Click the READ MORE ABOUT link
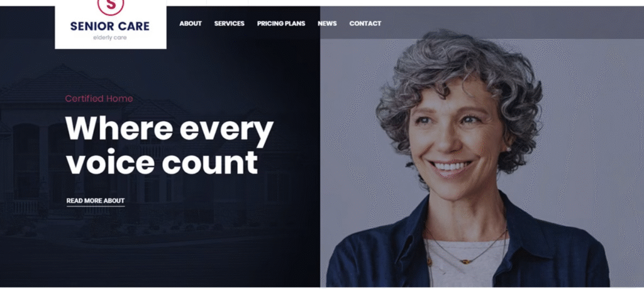The width and height of the screenshot is (644, 289). pyautogui.click(x=96, y=200)
